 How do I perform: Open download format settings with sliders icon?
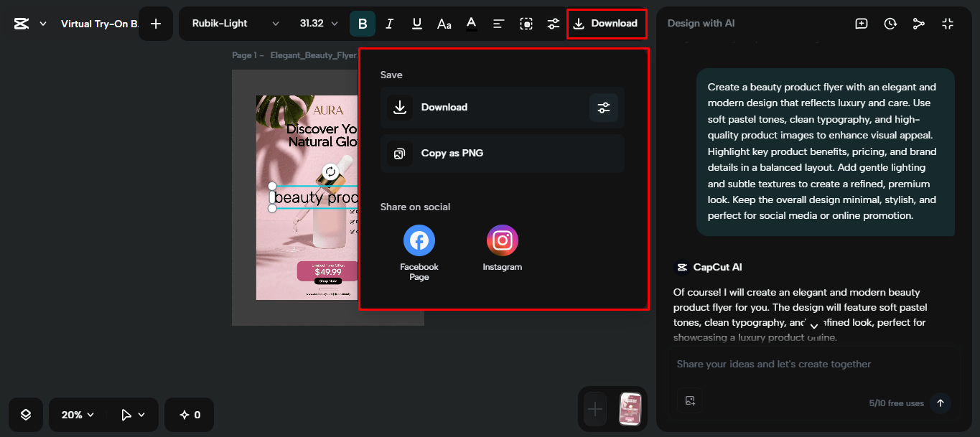point(603,108)
